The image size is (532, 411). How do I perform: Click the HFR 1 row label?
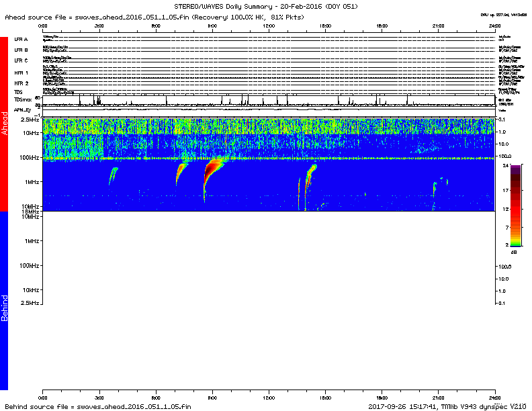coord(21,73)
